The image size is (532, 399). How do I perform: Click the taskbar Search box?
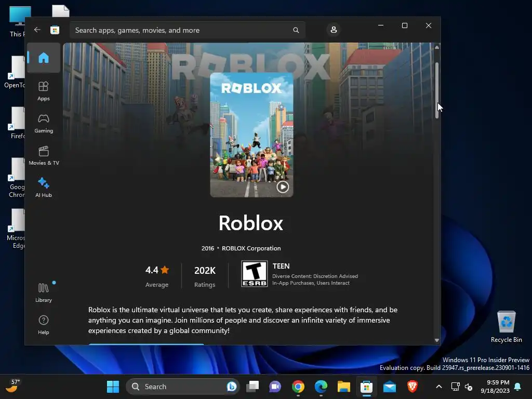(183, 387)
